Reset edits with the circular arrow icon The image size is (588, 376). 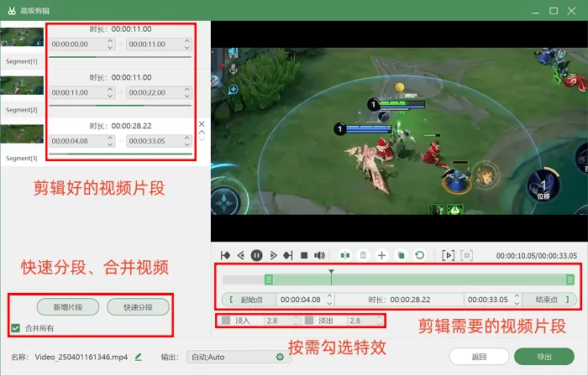pyautogui.click(x=420, y=255)
